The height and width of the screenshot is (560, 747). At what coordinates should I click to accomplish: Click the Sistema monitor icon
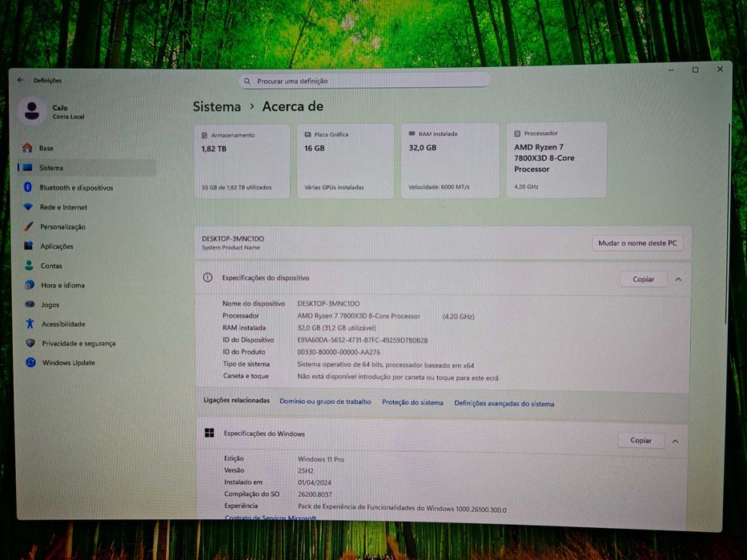28,168
